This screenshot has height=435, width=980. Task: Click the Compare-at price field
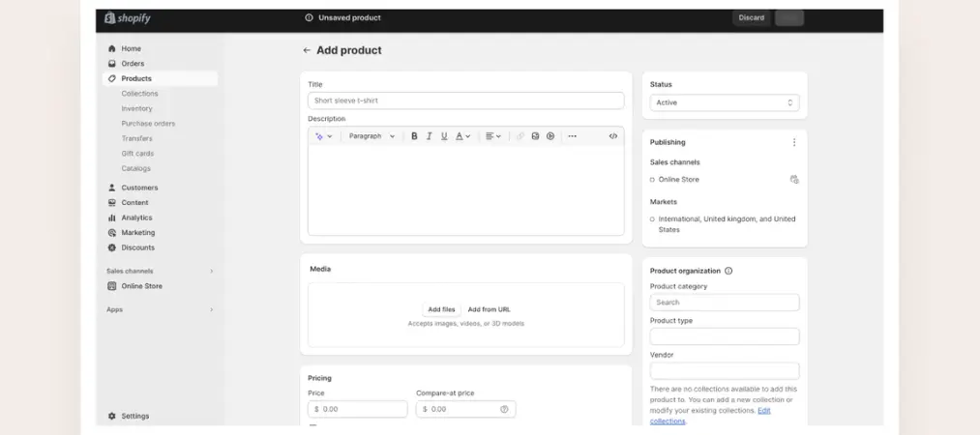point(465,410)
